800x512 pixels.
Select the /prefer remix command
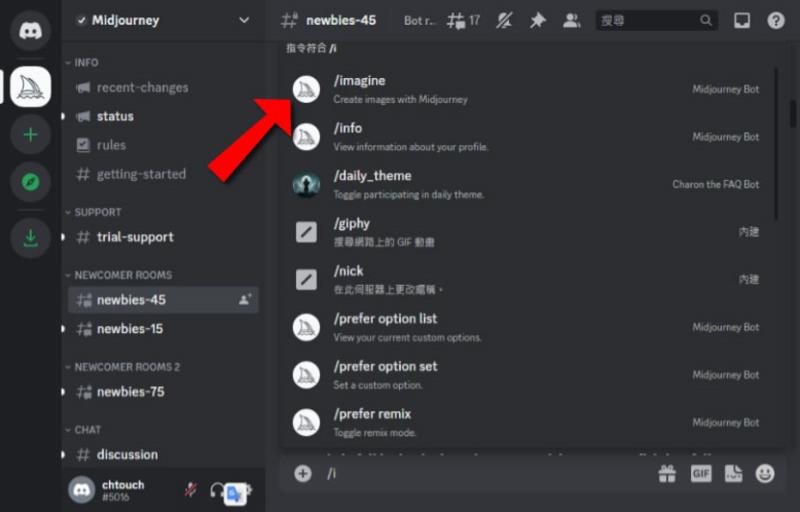click(527, 422)
